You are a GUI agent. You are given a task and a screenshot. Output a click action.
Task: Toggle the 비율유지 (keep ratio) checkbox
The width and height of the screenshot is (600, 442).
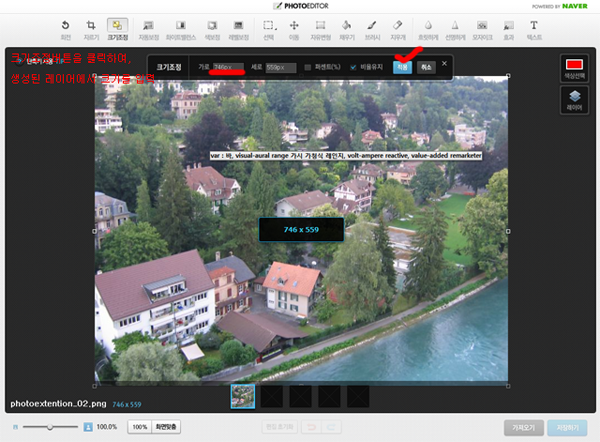[353, 67]
